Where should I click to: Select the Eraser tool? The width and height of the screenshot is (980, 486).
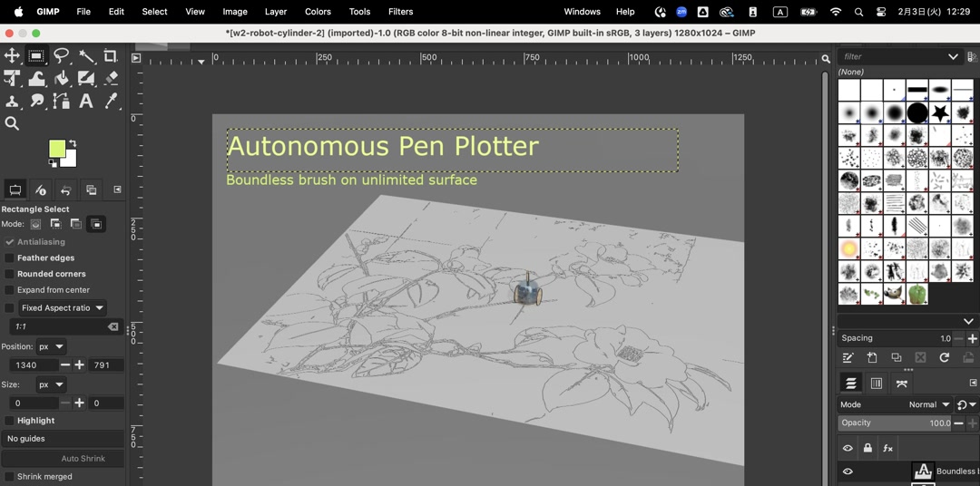pyautogui.click(x=111, y=78)
